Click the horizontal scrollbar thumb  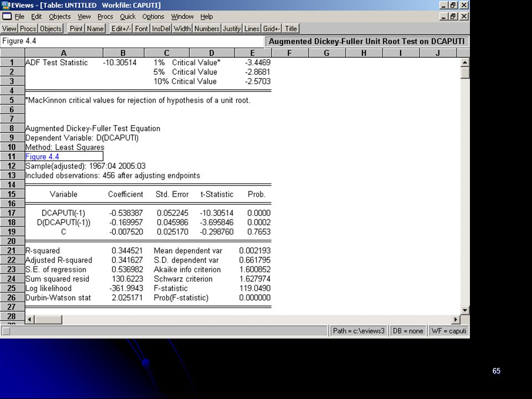[x=48, y=320]
